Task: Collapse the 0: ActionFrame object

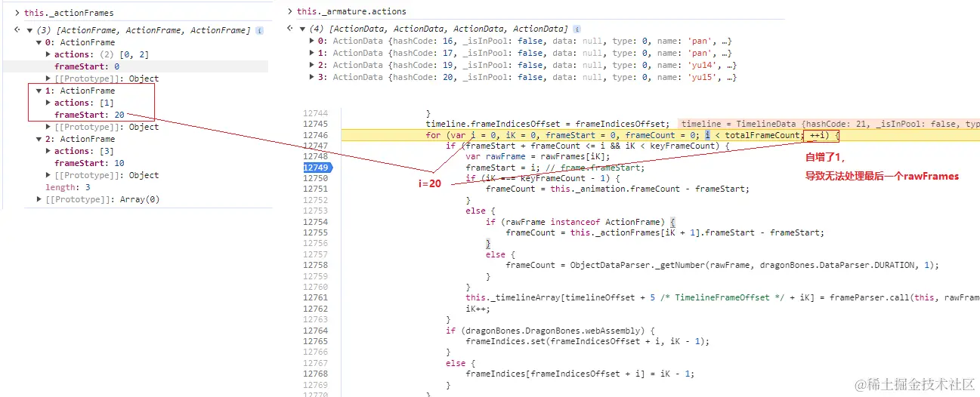Action: click(x=39, y=42)
